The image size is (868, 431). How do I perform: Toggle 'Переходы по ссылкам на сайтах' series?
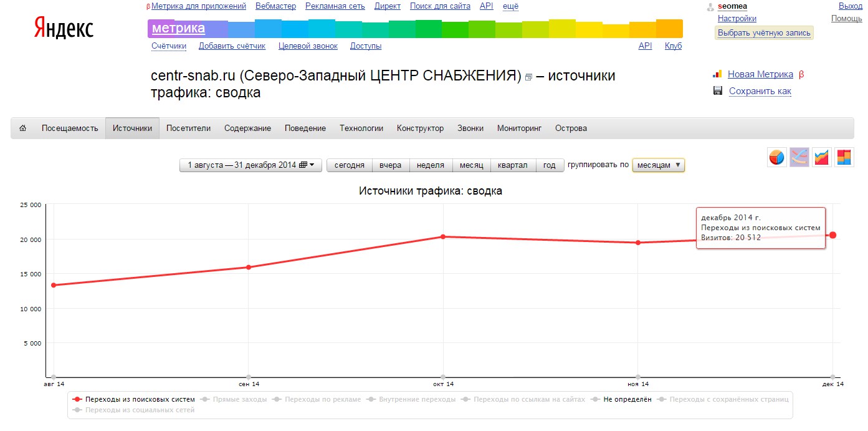coord(523,399)
